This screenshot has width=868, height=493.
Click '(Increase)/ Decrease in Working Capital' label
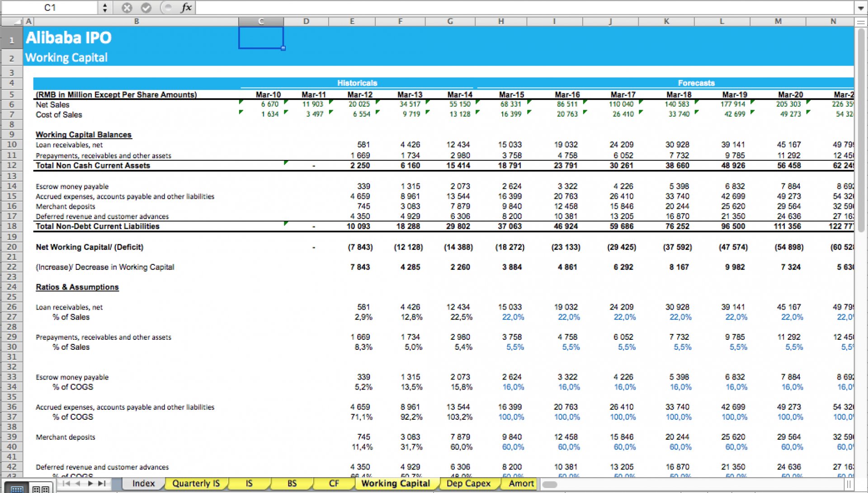(x=105, y=267)
